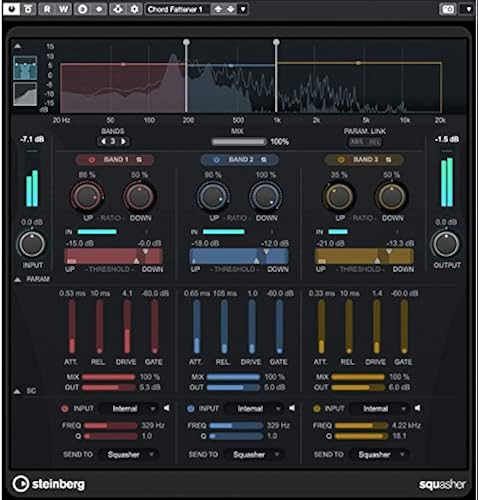This screenshot has width=478, height=500.
Task: Toggle the side-chain activation icon
Action: [117, 9]
